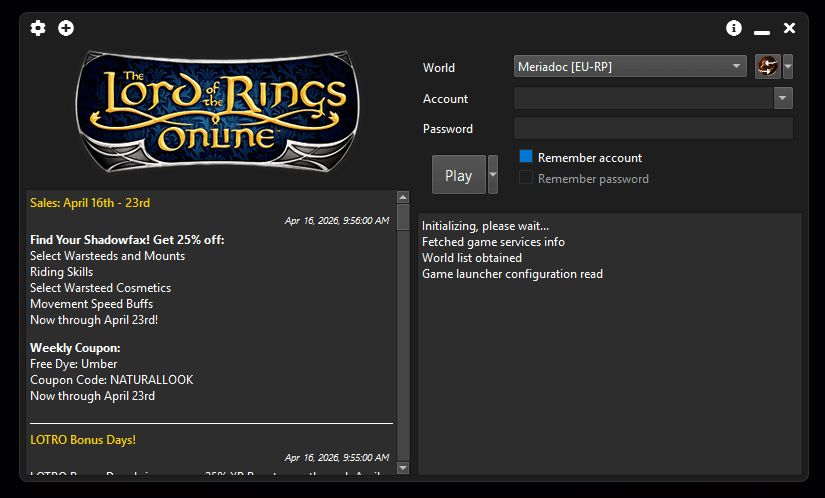Viewport: 825px width, 498px height.
Task: Click the Free Dye: Umber line
Action: tap(74, 364)
